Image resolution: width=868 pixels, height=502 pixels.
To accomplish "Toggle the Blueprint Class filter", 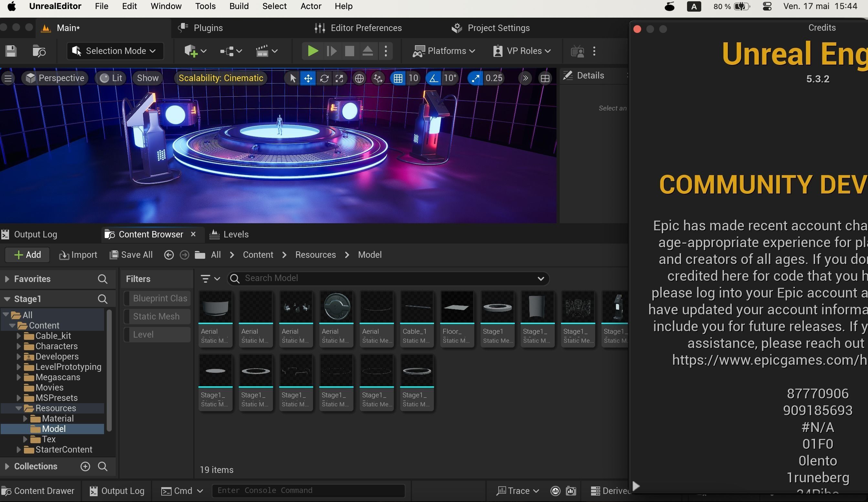I will tap(157, 298).
